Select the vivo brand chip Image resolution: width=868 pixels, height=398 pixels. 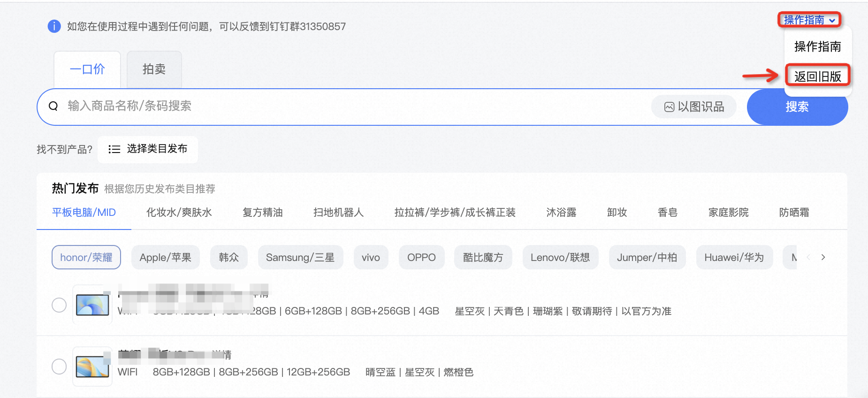(x=371, y=257)
